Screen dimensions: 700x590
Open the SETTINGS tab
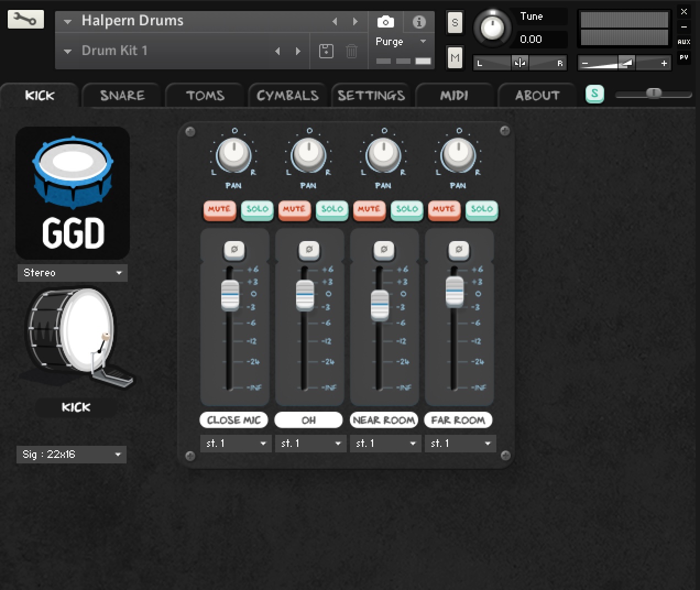click(371, 96)
